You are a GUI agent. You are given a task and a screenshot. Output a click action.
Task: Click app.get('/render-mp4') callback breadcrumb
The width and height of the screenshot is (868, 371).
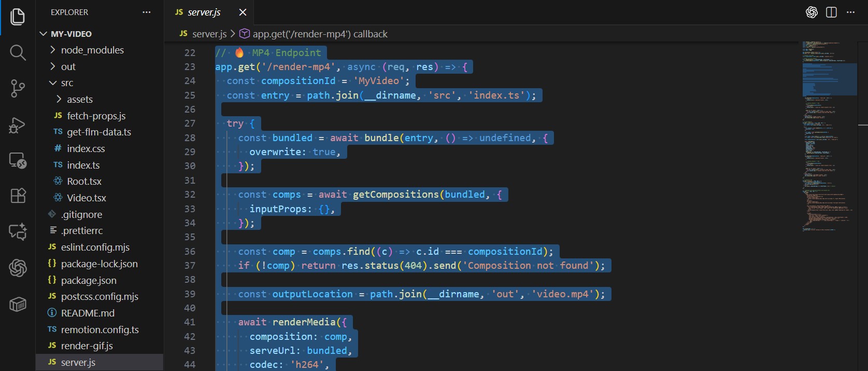(x=320, y=34)
